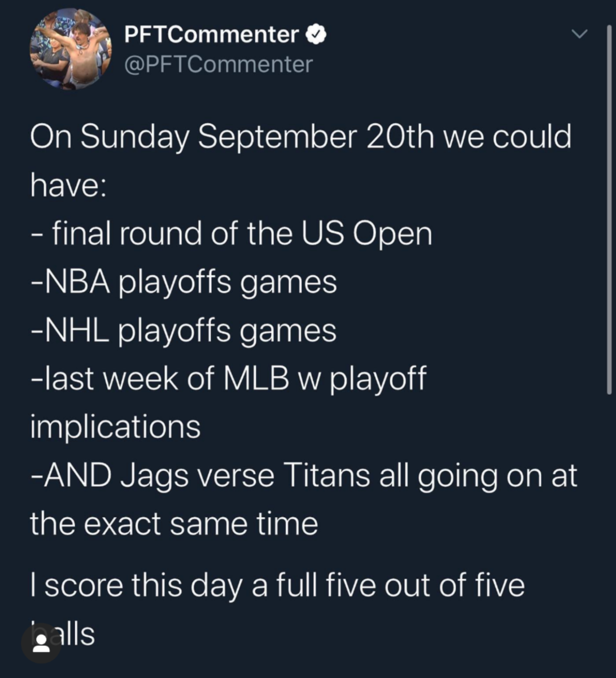Tap the floating person icon button
Screen dimensions: 616x678
41,643
